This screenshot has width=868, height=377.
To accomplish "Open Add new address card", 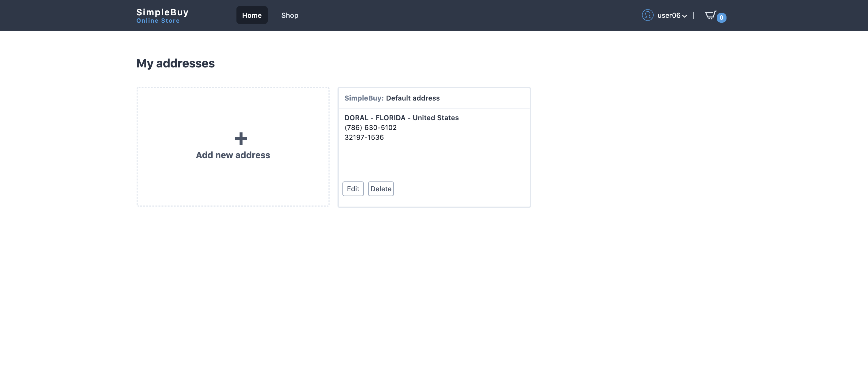I will click(233, 146).
